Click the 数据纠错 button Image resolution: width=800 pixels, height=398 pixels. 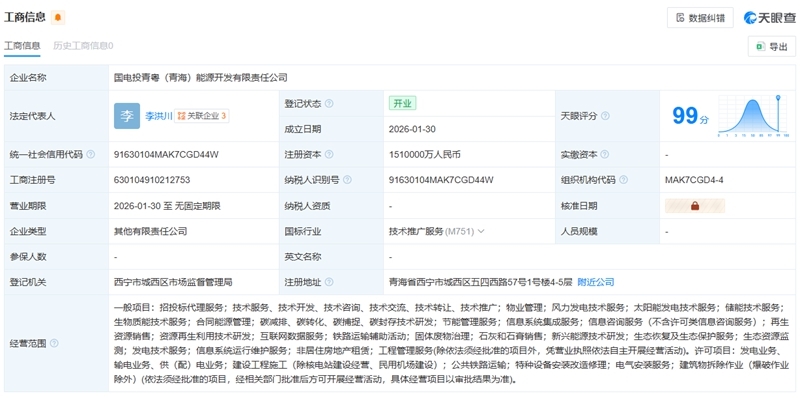coord(700,17)
